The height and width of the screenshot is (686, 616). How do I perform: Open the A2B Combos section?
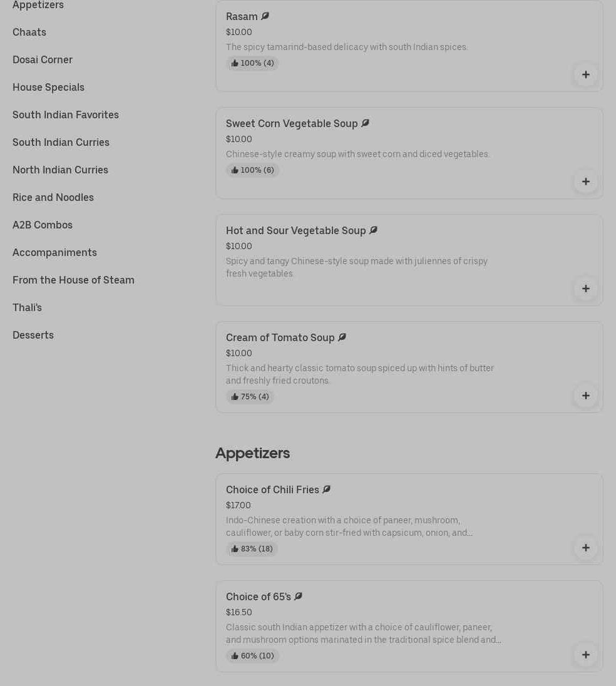click(43, 225)
